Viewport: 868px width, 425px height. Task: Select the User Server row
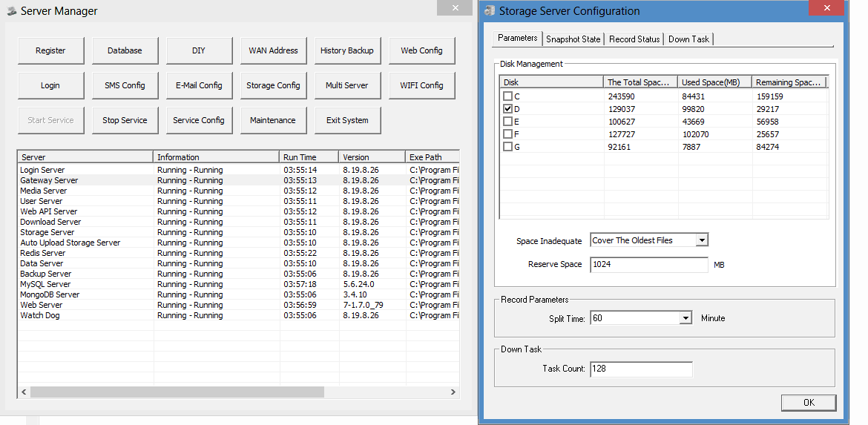tap(239, 201)
